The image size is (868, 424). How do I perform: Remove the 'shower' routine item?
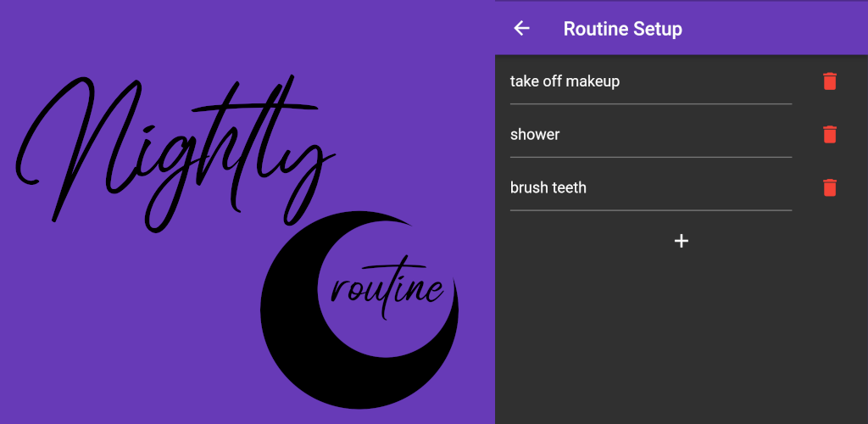(829, 135)
